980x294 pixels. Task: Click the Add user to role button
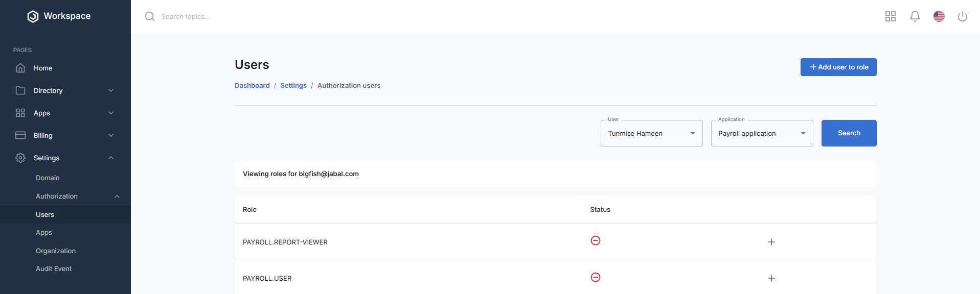click(x=838, y=67)
